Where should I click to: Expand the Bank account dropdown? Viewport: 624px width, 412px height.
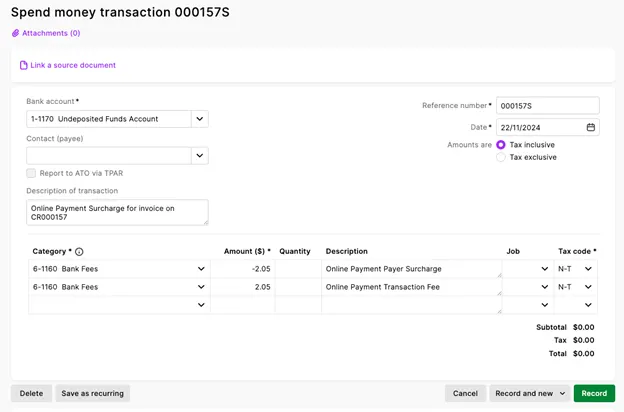pyautogui.click(x=200, y=119)
